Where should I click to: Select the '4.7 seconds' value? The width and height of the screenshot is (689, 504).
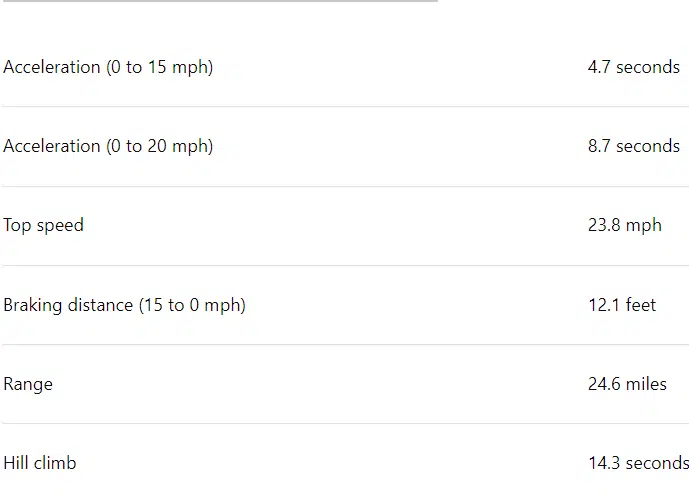pyautogui.click(x=633, y=67)
